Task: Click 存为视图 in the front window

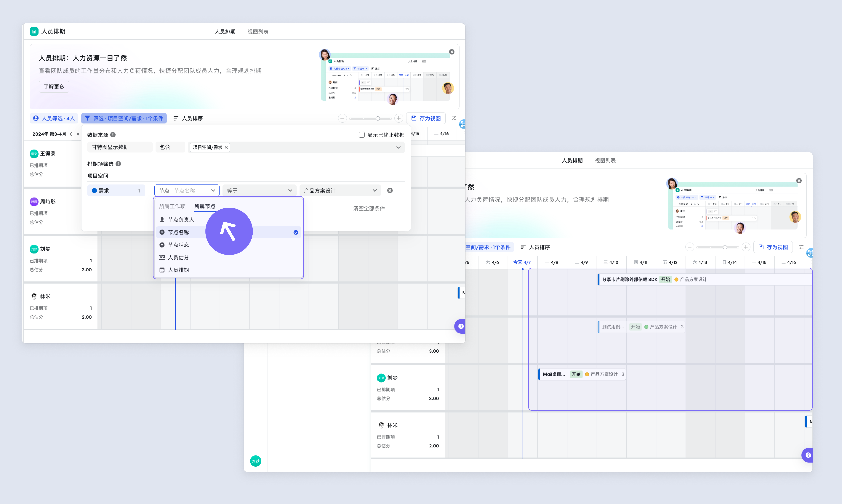Action: coord(426,118)
